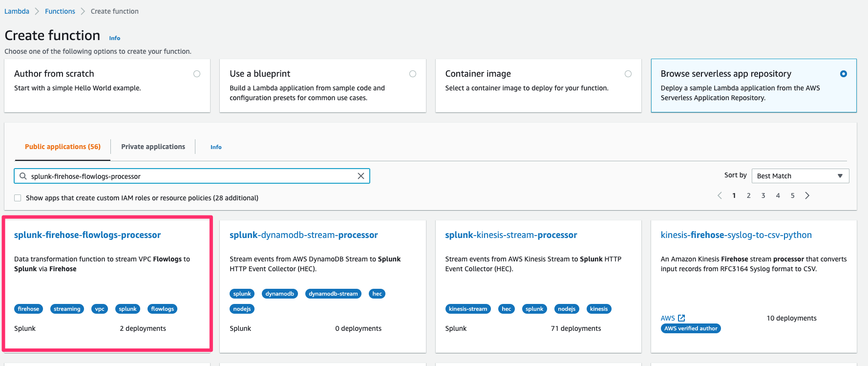This screenshot has height=366, width=868.
Task: Click the '0 deployments' text
Action: (358, 328)
